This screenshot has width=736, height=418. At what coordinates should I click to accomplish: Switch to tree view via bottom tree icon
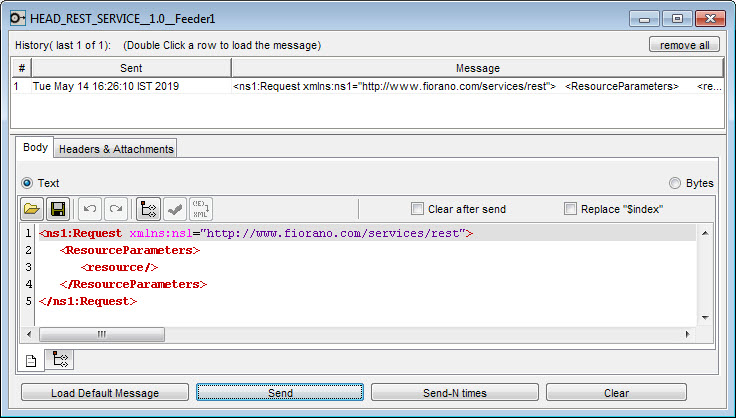click(x=60, y=360)
